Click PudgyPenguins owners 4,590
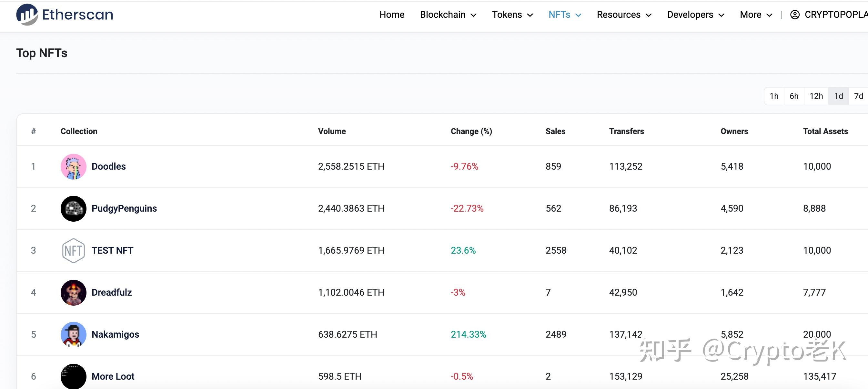 coord(732,208)
